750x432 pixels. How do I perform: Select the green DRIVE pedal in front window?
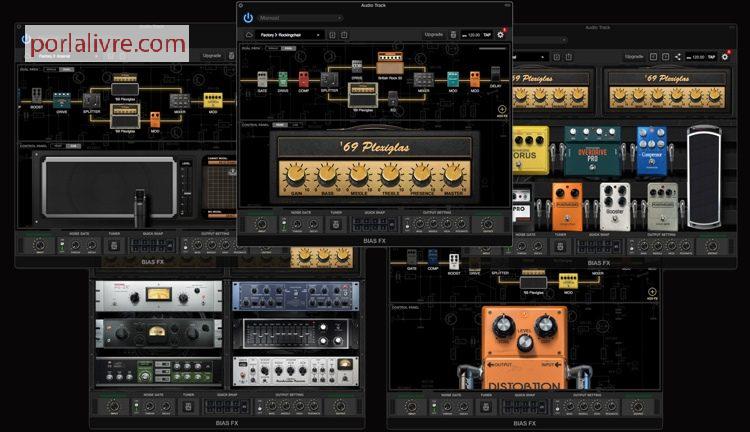coord(283,80)
